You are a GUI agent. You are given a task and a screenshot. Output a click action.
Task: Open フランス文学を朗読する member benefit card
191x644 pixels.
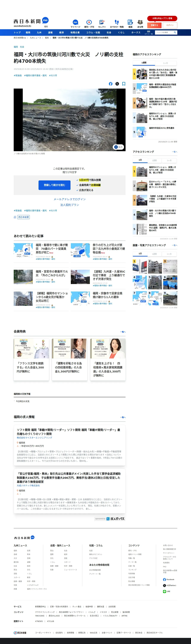point(31,359)
